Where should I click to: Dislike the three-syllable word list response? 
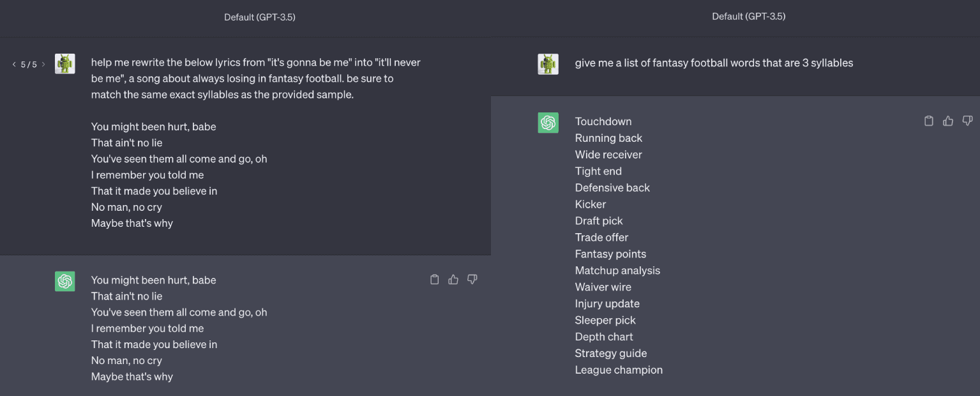(967, 121)
